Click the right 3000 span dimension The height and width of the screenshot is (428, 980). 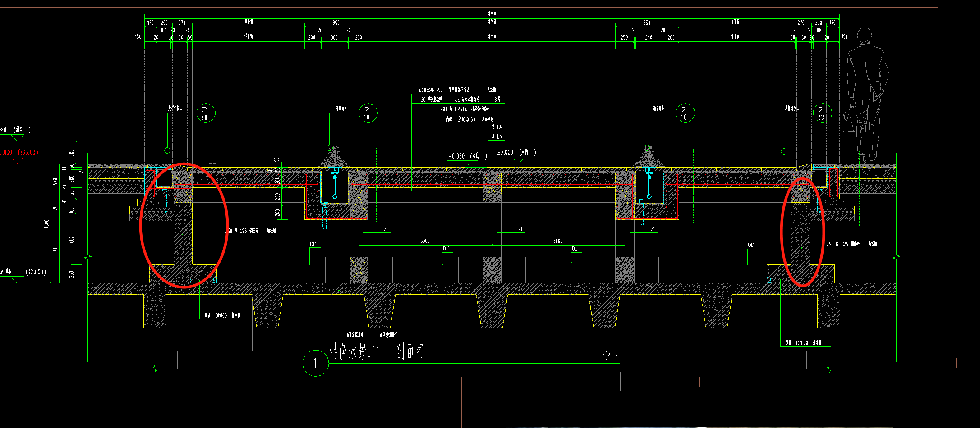pos(558,241)
